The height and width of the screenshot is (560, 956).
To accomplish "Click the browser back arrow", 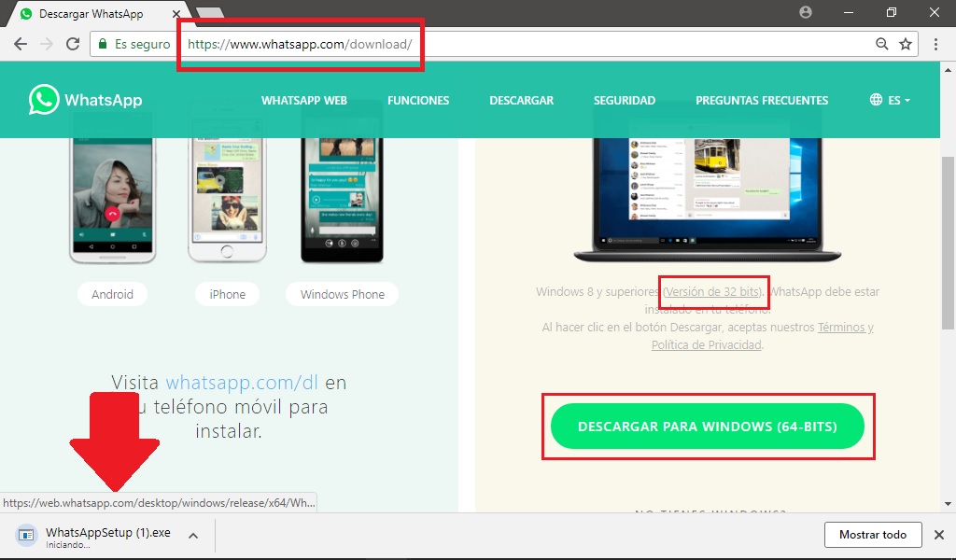I will (21, 44).
